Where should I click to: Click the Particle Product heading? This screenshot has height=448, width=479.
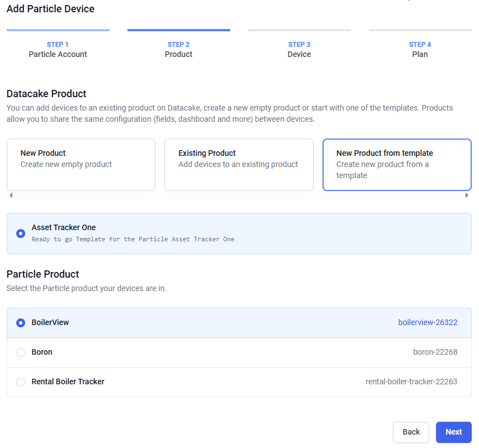coord(43,274)
